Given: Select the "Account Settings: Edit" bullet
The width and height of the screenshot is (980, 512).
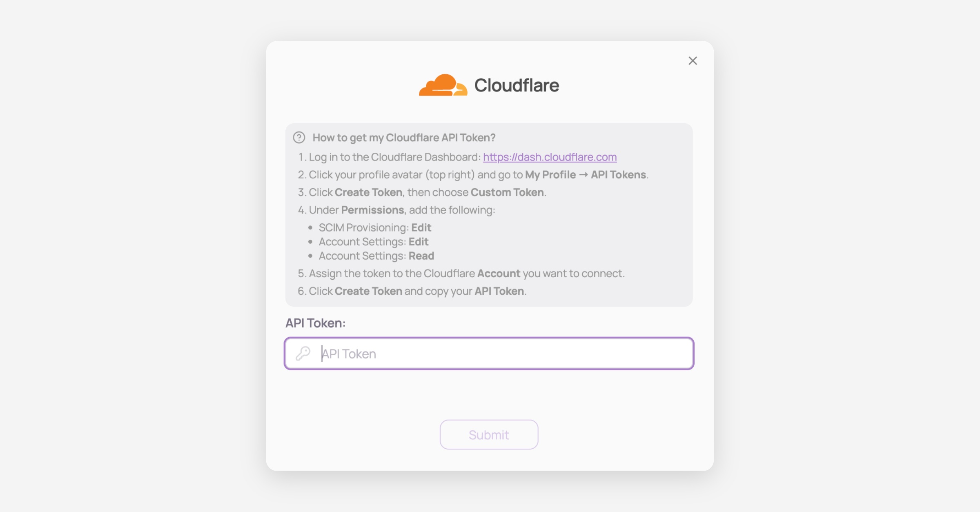Looking at the screenshot, I should tap(374, 242).
